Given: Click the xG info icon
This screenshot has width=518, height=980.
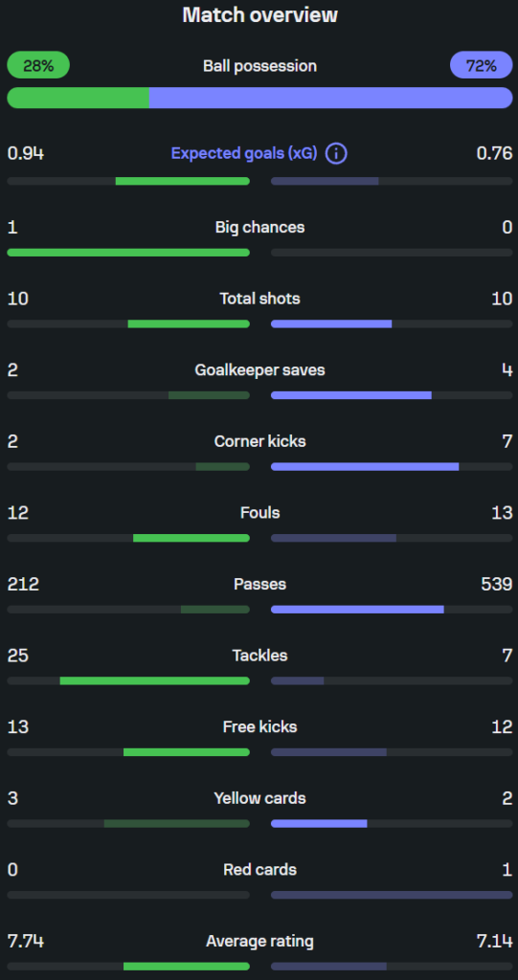Looking at the screenshot, I should point(336,153).
